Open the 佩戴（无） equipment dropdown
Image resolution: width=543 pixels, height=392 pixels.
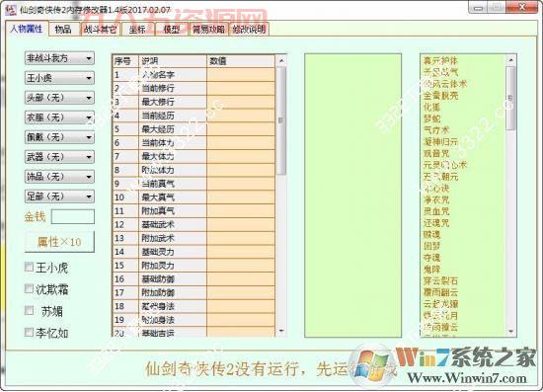59,137
